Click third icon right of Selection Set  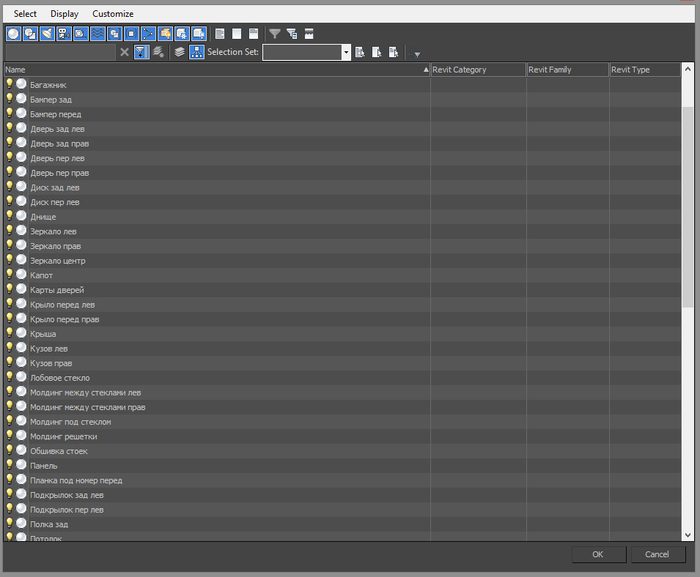point(393,52)
